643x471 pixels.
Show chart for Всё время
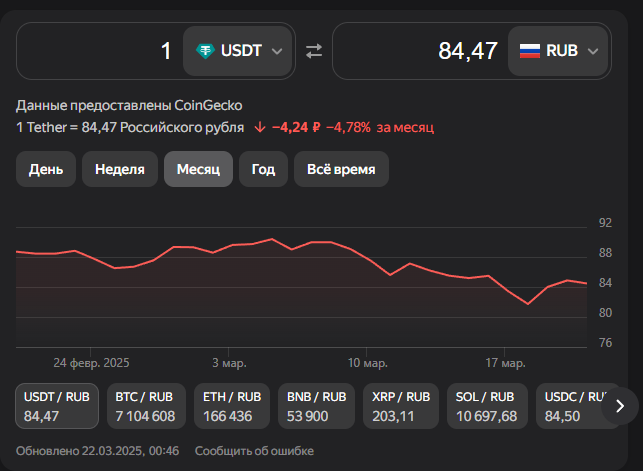pos(341,169)
